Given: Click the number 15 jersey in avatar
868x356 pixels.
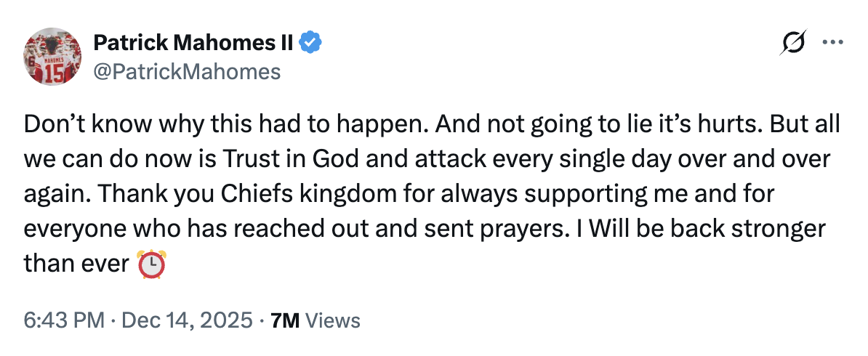Looking at the screenshot, I should 55,73.
